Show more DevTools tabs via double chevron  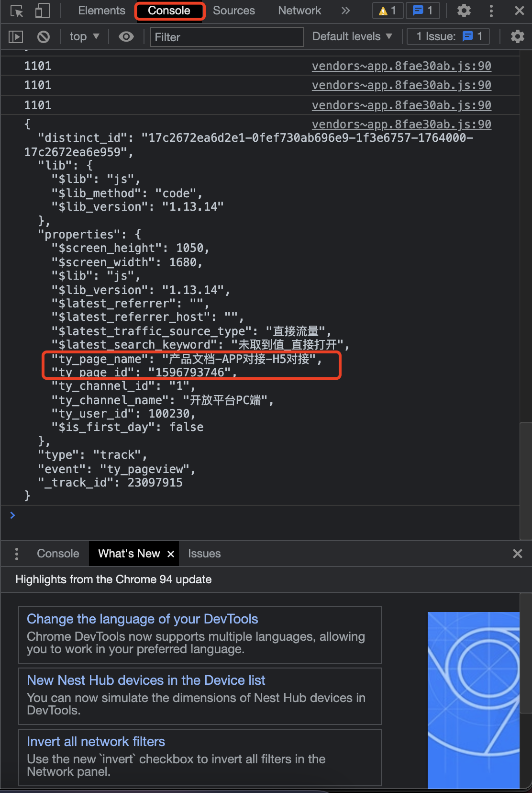[x=346, y=11]
